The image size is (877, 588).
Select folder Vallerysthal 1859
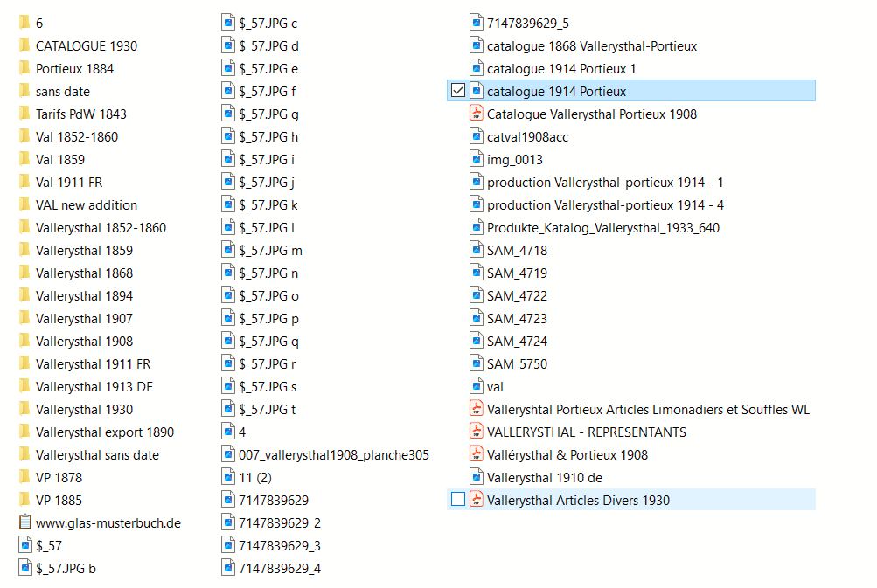coord(75,251)
